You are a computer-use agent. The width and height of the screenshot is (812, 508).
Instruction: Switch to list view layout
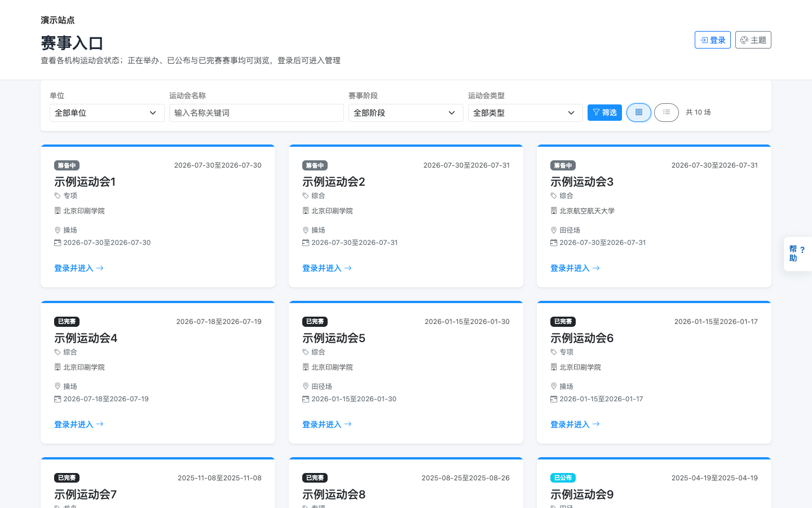click(667, 112)
